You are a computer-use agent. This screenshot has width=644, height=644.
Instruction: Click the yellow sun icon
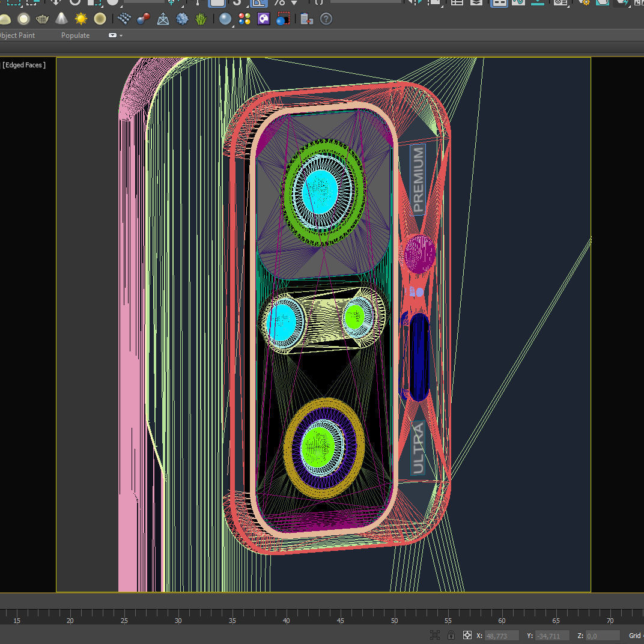(81, 19)
